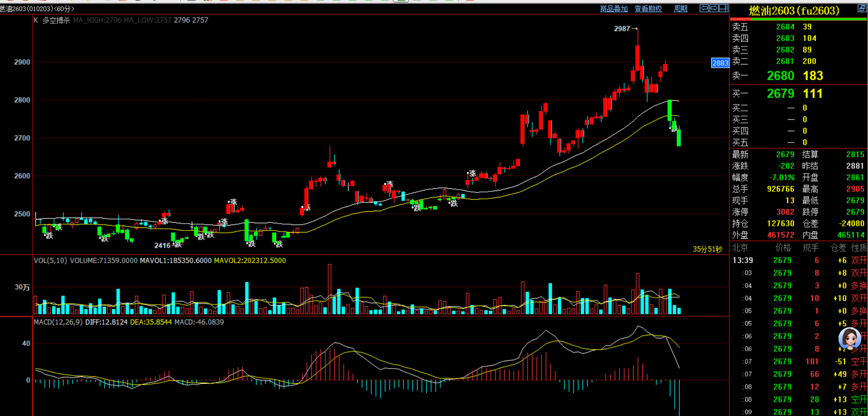Click the 35分51秒 countdown timer

708,249
